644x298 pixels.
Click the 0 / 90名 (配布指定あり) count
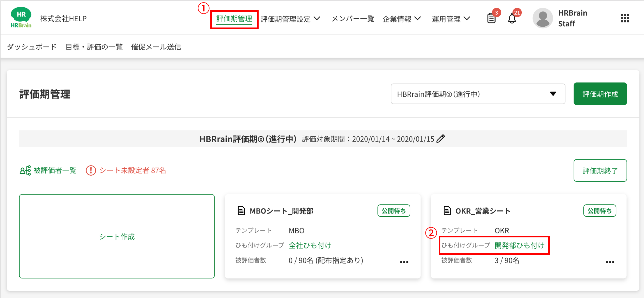326,260
